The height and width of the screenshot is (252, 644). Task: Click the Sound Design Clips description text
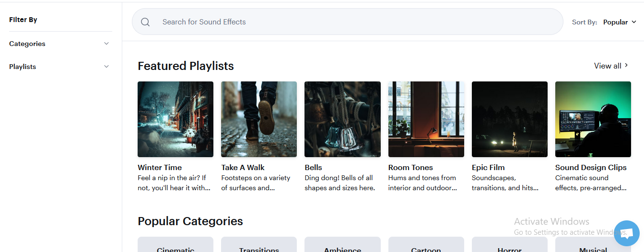pyautogui.click(x=591, y=183)
